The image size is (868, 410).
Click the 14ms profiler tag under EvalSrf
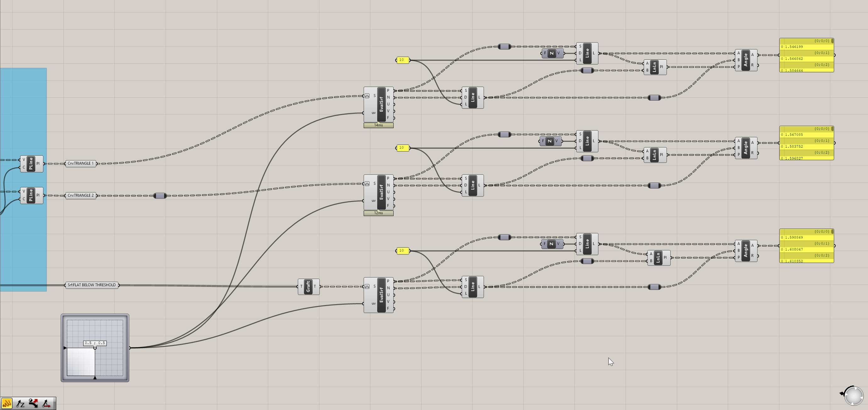coord(378,125)
